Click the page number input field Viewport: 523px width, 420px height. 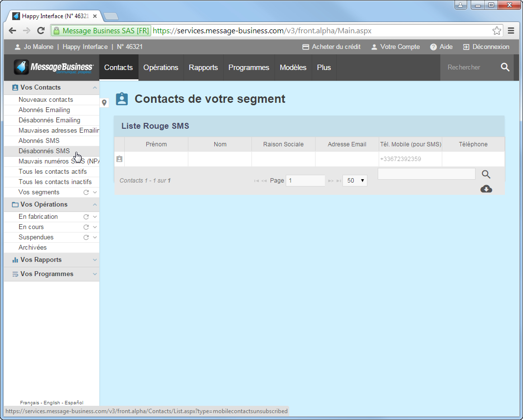coord(305,181)
